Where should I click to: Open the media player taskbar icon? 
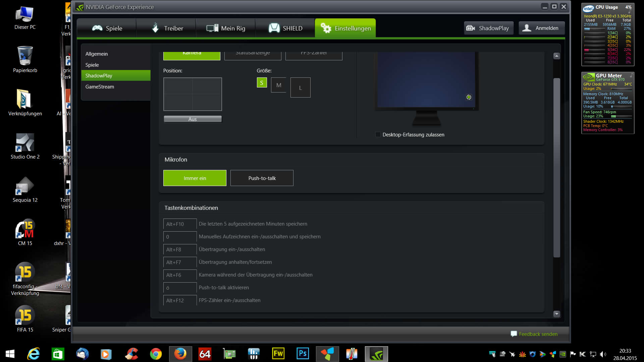pos(106,354)
